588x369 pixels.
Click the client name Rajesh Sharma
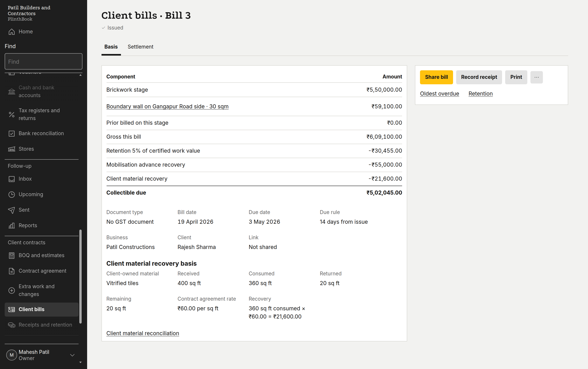[197, 247]
